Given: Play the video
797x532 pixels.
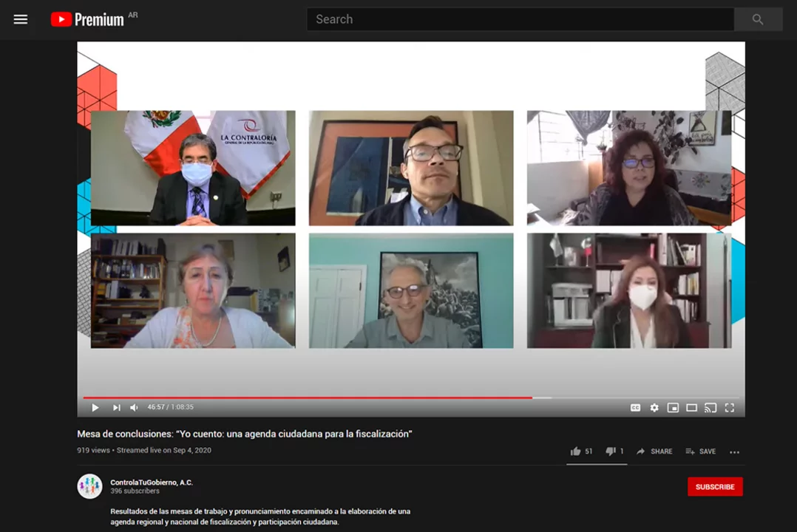Looking at the screenshot, I should (95, 407).
